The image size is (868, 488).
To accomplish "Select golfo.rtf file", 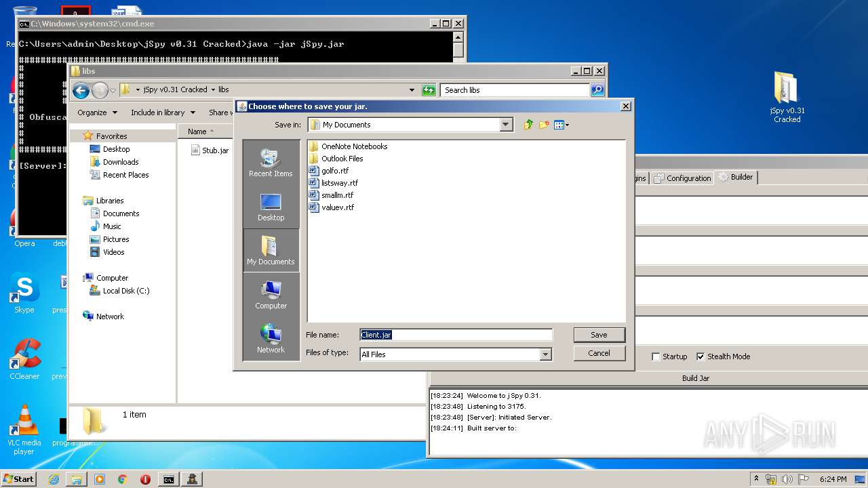I will tap(329, 171).
